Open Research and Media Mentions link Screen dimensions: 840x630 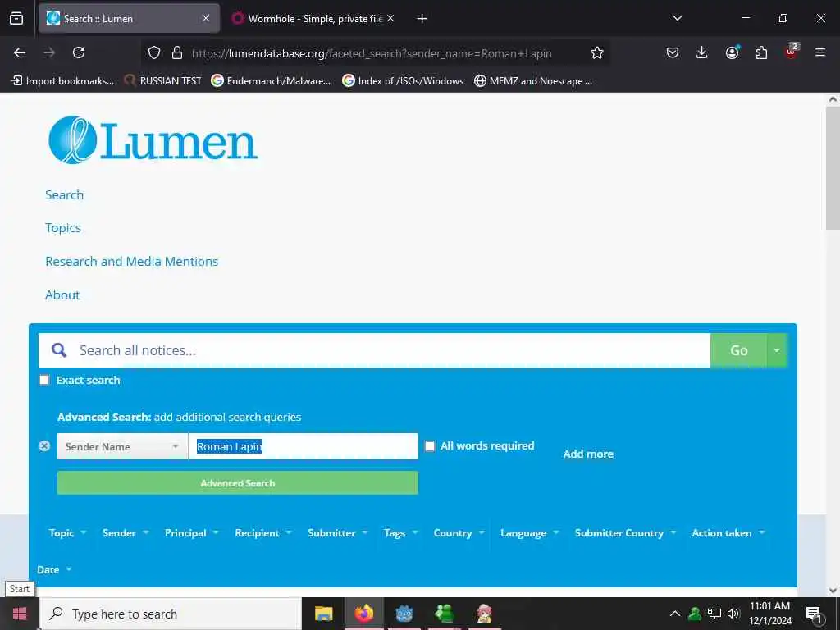coord(132,262)
